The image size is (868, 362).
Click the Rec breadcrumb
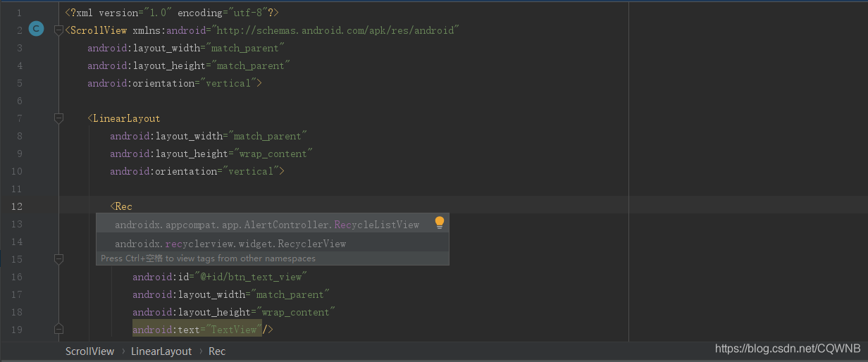(x=217, y=351)
